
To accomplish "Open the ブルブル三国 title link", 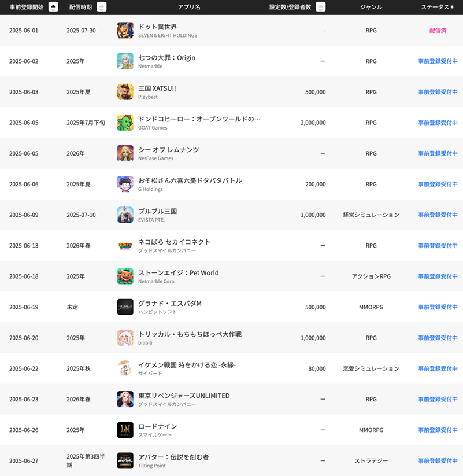I will point(157,211).
